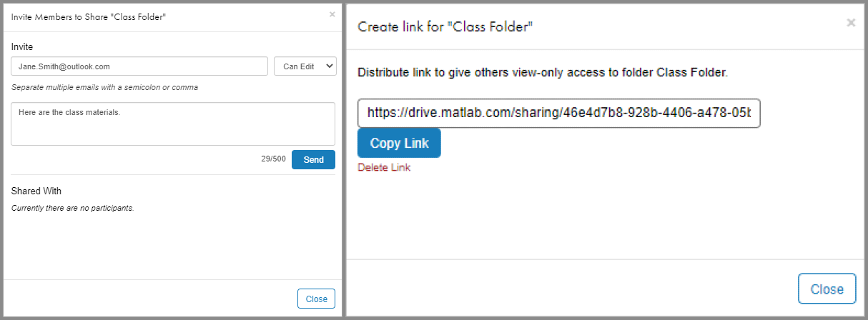Open the Can Edit permission dropdown
This screenshot has width=868, height=320.
(x=305, y=66)
